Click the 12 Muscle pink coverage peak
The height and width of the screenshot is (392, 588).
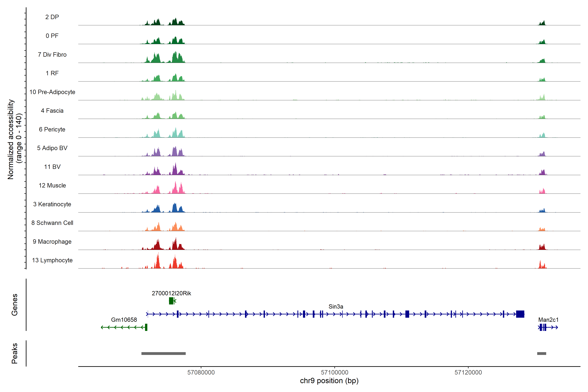[175, 189]
